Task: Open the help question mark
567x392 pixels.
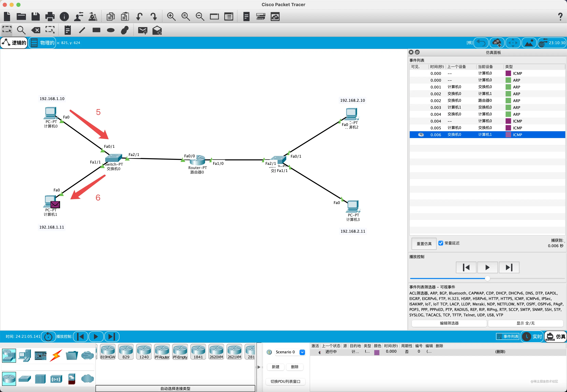Action: pos(560,17)
